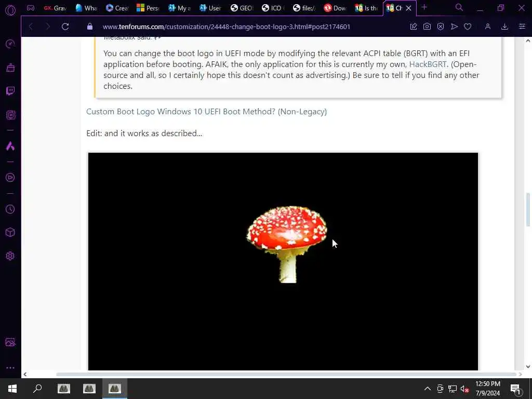The image size is (532, 399).
Task: Open the Aria AI sidebar icon
Action: (10, 146)
